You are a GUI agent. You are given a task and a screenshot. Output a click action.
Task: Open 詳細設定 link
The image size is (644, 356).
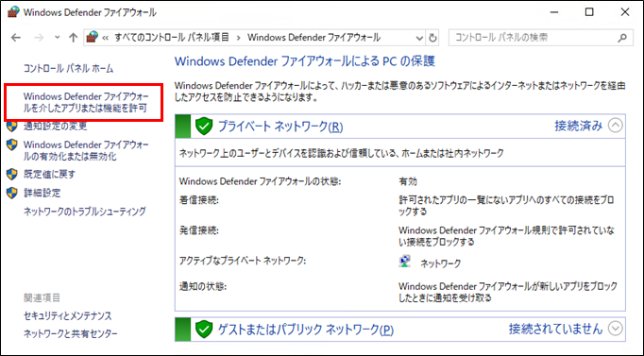click(42, 193)
